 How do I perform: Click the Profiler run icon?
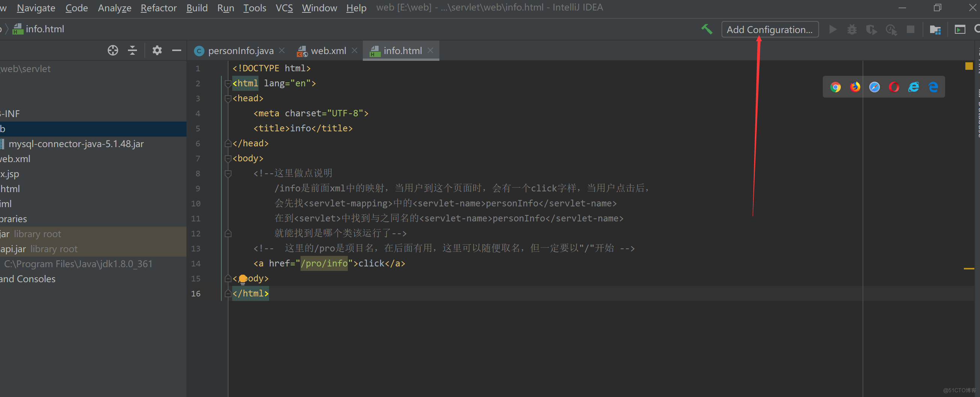coord(891,29)
